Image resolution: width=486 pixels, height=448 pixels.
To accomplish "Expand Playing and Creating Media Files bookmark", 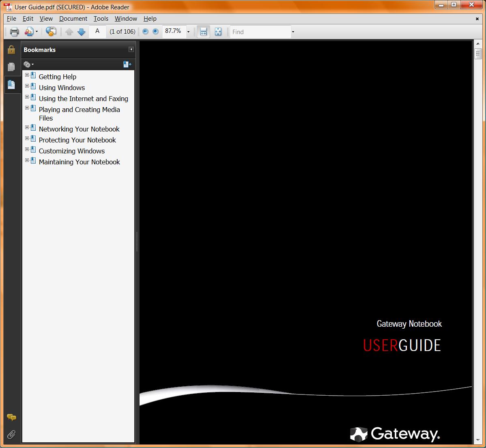I will tap(27, 108).
